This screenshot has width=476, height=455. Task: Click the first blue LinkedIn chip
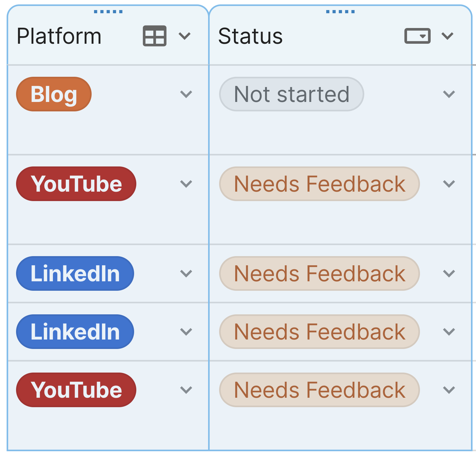point(75,273)
